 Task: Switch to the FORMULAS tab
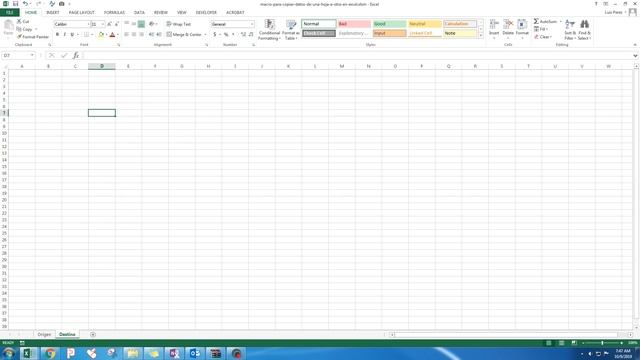coord(114,12)
